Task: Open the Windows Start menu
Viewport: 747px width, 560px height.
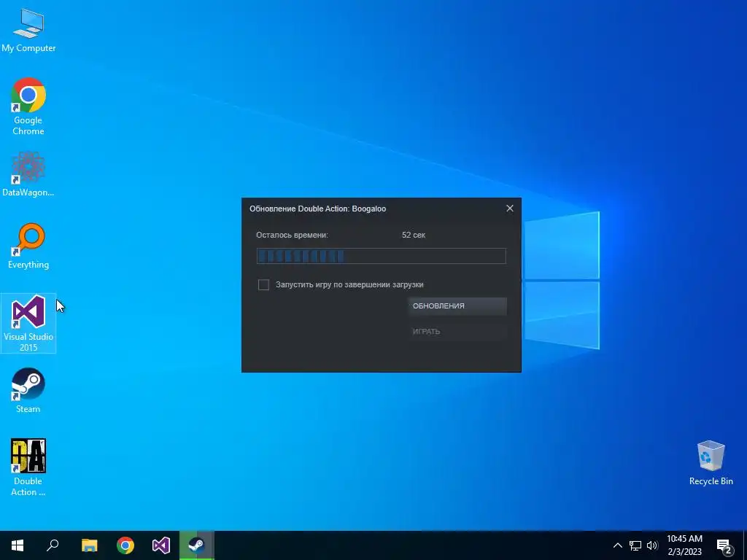Action: coord(18,545)
